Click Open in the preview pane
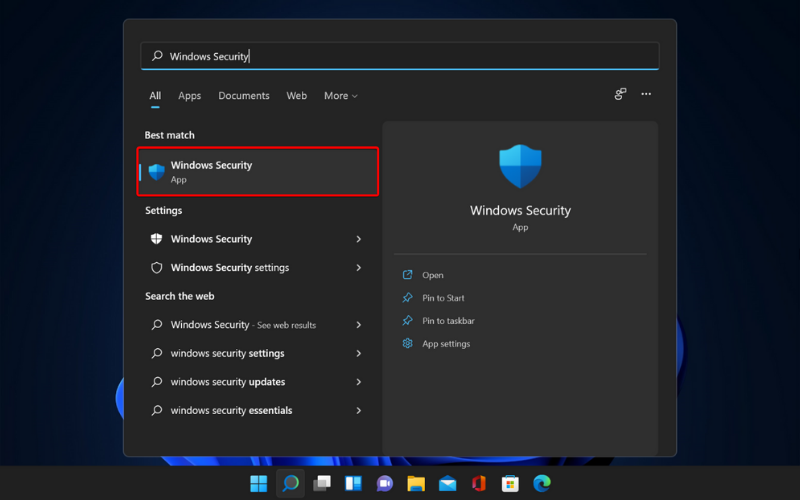The width and height of the screenshot is (800, 500). coord(433,275)
